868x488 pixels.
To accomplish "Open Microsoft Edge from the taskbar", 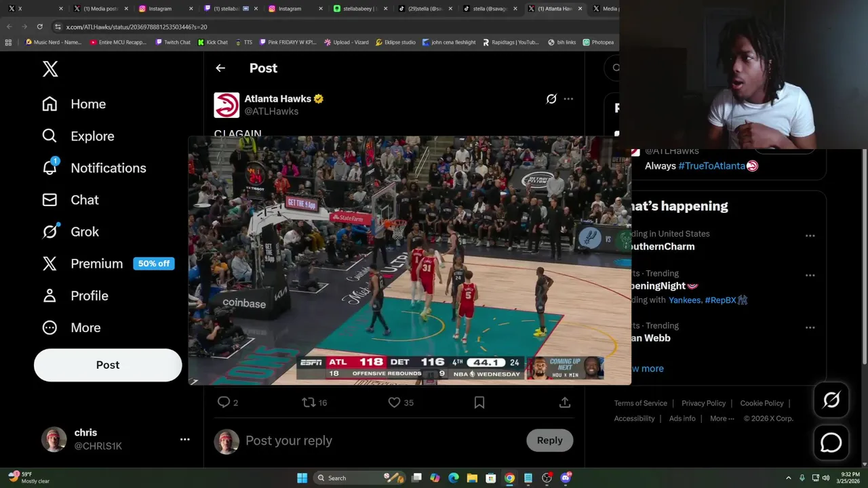I will click(x=454, y=478).
